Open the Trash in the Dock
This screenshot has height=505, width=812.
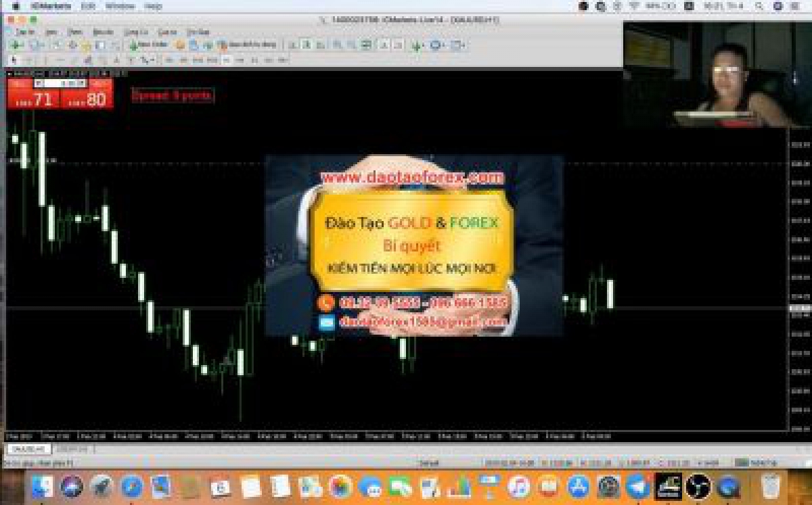click(770, 487)
